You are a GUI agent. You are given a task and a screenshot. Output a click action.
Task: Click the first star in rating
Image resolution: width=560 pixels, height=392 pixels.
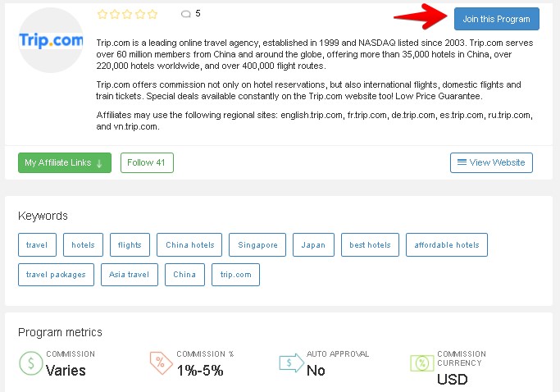(102, 14)
